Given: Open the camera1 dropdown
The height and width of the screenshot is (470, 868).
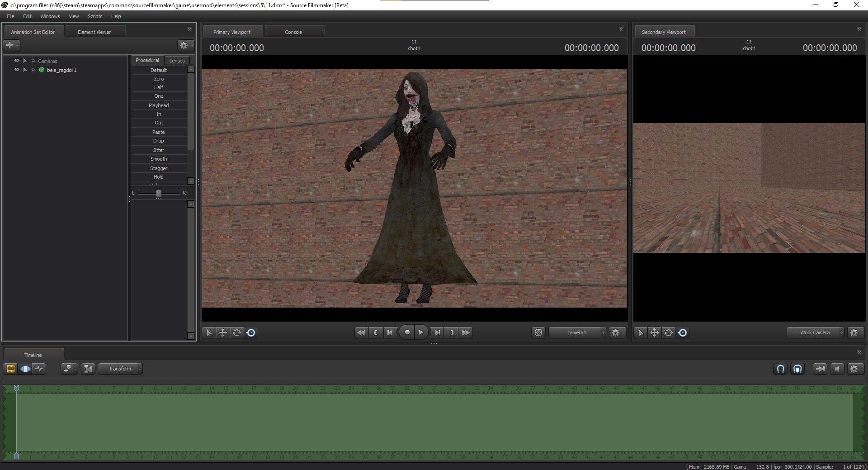Looking at the screenshot, I should pos(577,332).
